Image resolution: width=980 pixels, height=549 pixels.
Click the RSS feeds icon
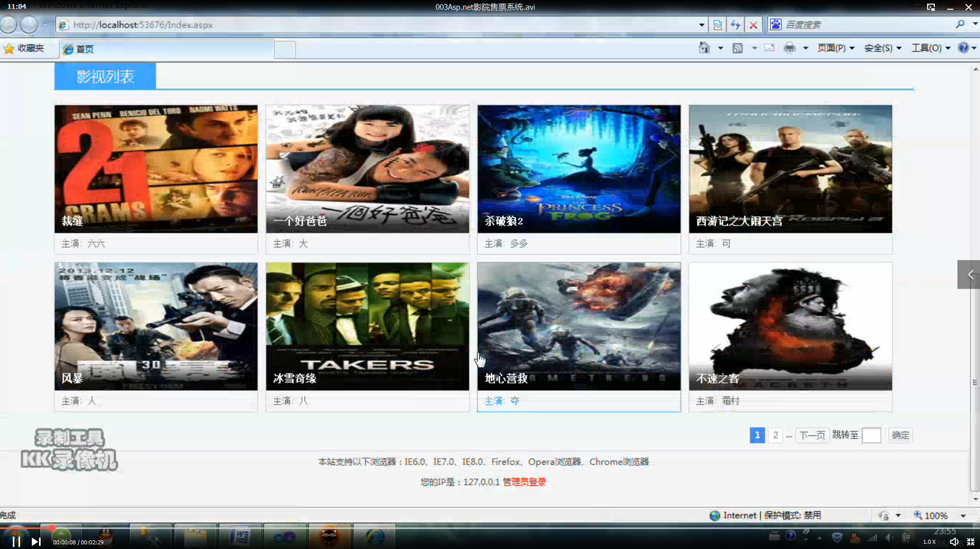(x=738, y=48)
